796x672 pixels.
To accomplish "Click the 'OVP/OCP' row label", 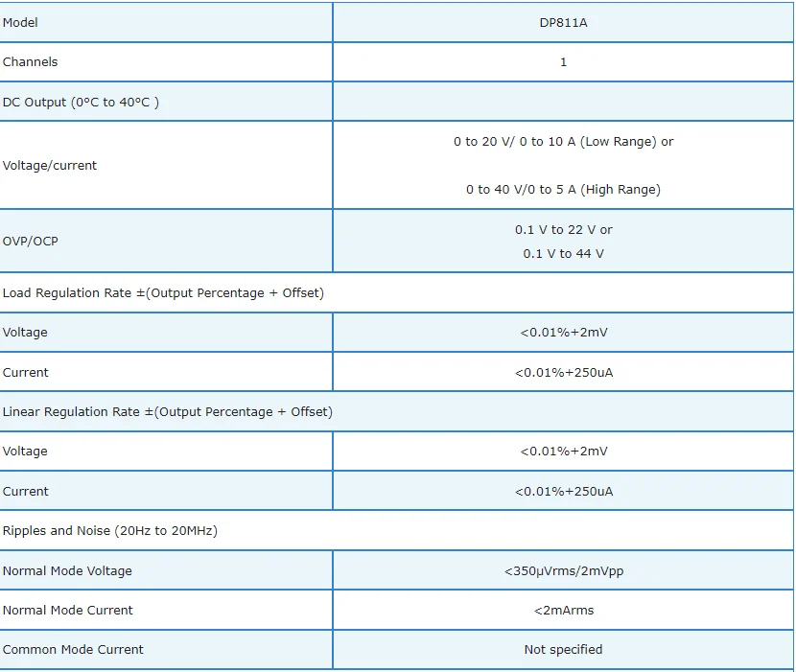I will tap(31, 241).
